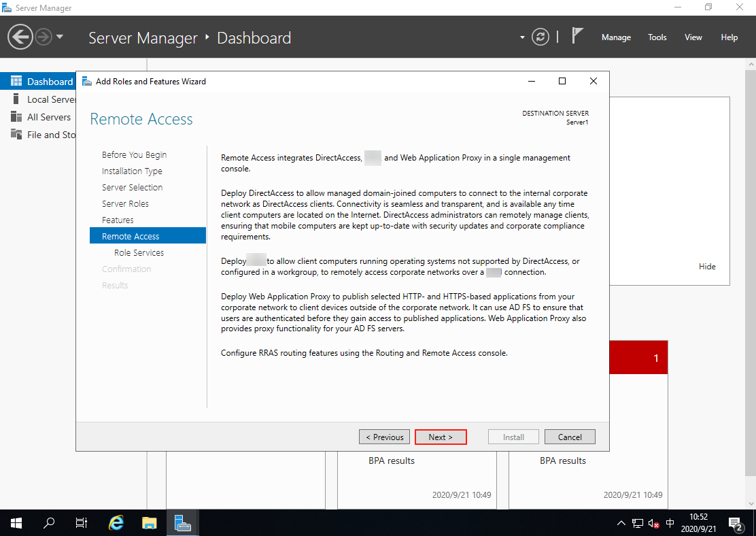Click the Previous button
This screenshot has height=536, width=756.
click(384, 437)
